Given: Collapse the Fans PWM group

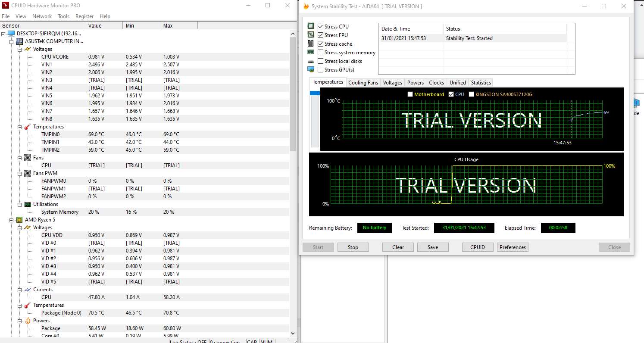Looking at the screenshot, I should click(x=19, y=173).
